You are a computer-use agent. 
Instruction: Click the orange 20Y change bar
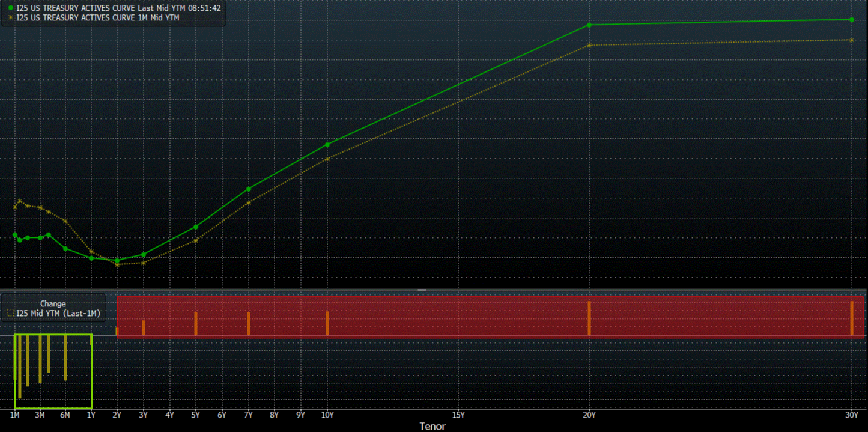(x=589, y=318)
